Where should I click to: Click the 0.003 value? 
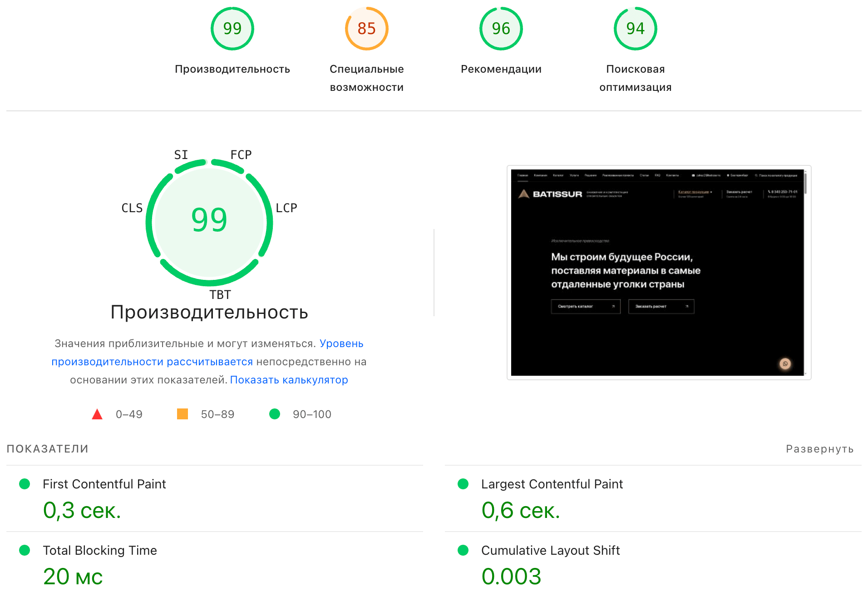512,577
